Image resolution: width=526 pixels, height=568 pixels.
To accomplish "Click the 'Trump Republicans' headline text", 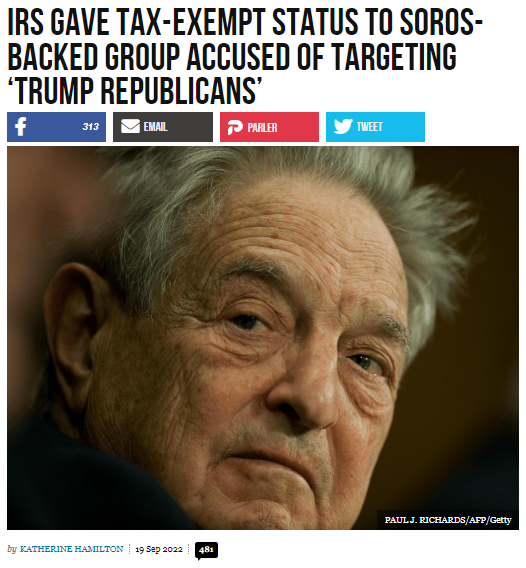I will 135,90.
